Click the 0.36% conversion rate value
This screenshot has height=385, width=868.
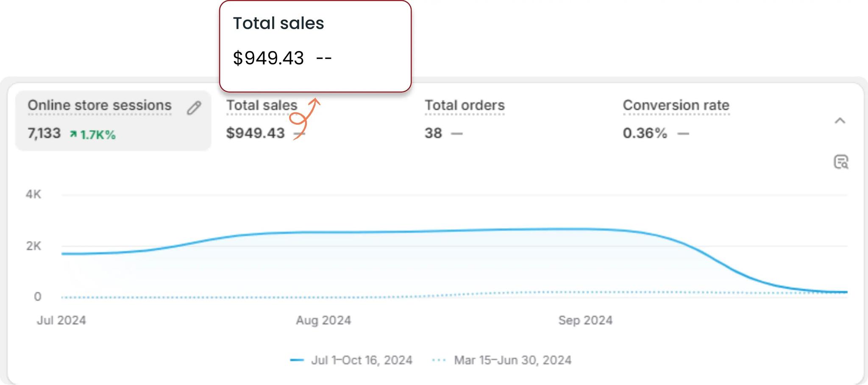point(645,133)
